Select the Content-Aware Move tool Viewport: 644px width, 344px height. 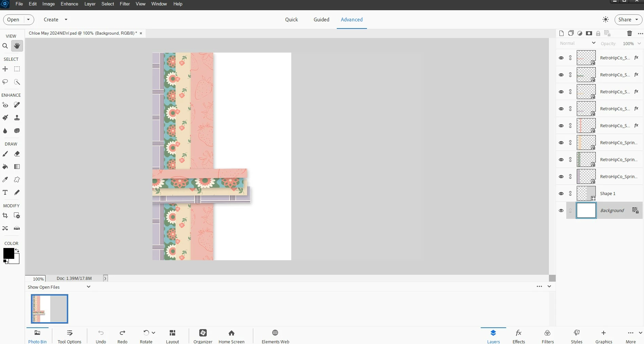click(5, 228)
